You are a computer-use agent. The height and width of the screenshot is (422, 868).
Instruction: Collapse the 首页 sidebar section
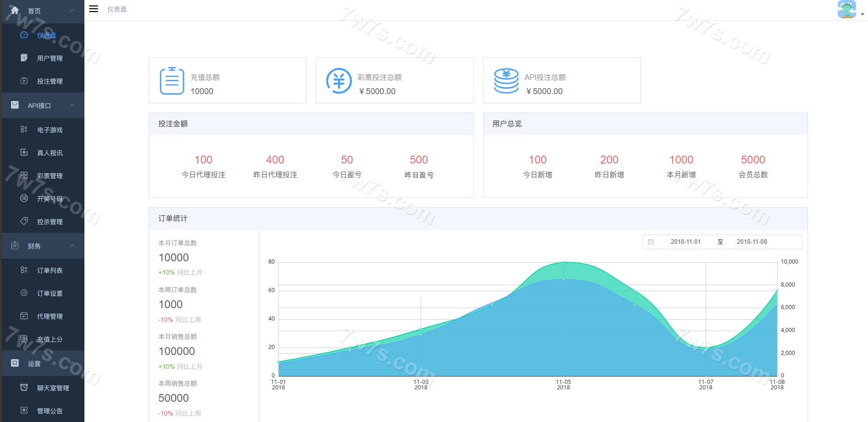72,11
